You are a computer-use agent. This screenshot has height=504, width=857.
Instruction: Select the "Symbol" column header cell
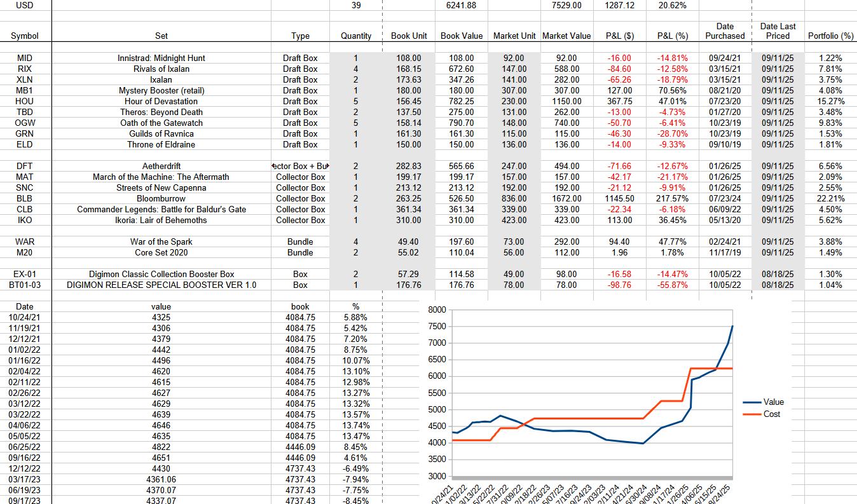point(25,36)
